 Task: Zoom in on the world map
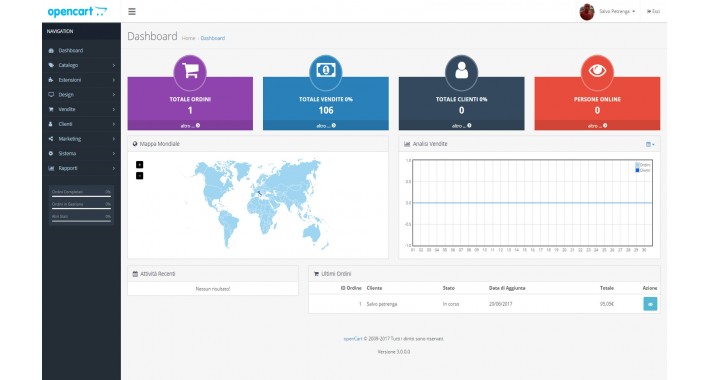[x=139, y=164]
